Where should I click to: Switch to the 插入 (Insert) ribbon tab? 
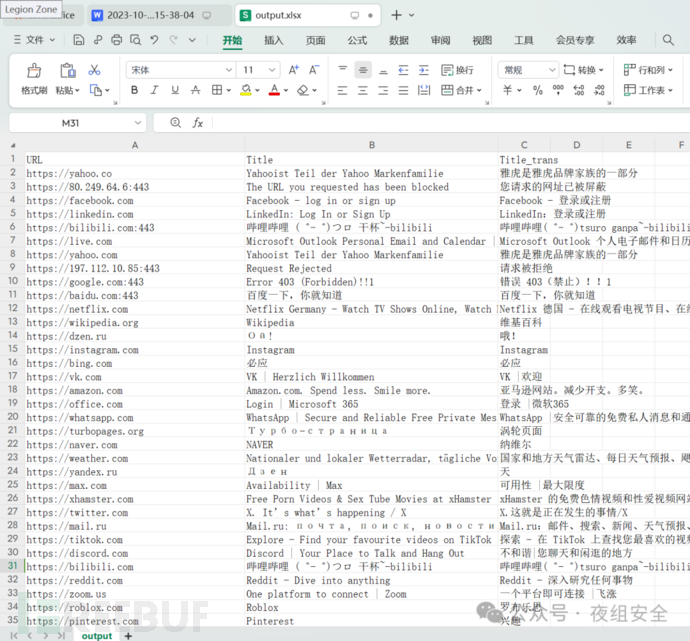pyautogui.click(x=273, y=40)
